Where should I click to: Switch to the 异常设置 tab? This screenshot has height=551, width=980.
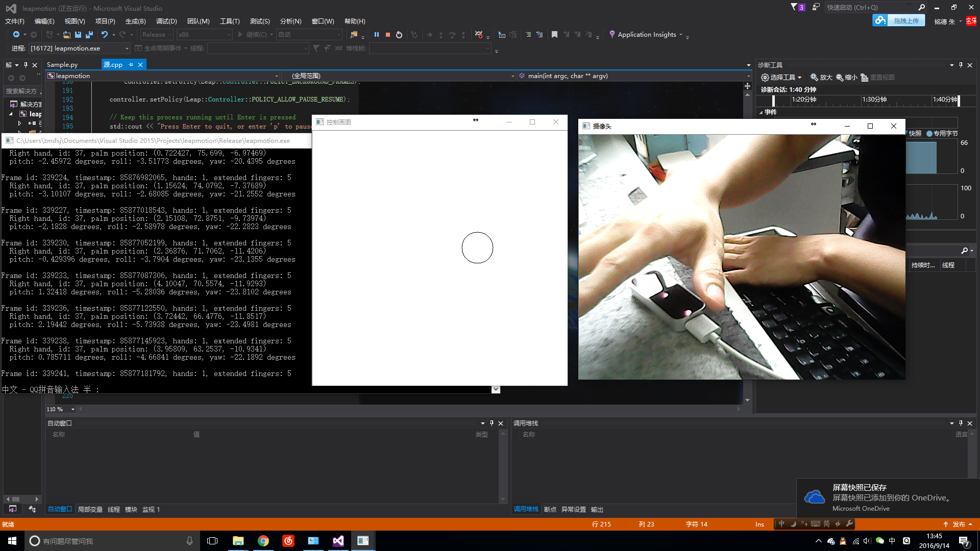click(x=574, y=510)
